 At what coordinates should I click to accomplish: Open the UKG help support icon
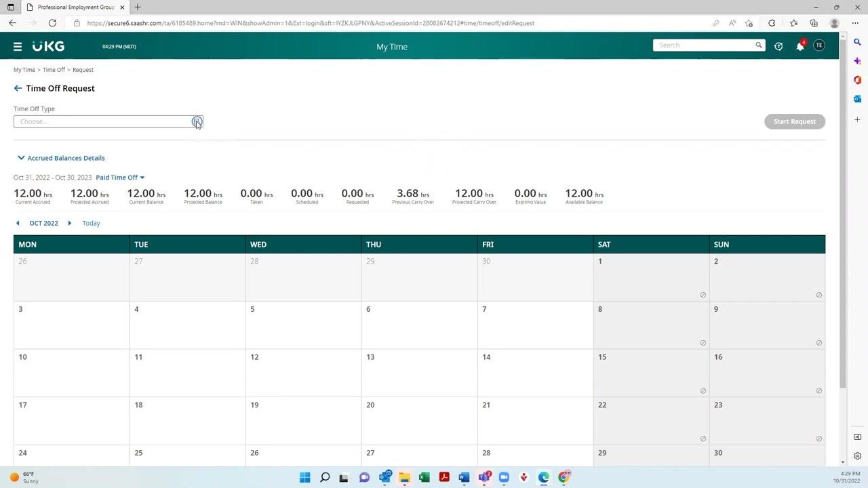click(x=778, y=46)
